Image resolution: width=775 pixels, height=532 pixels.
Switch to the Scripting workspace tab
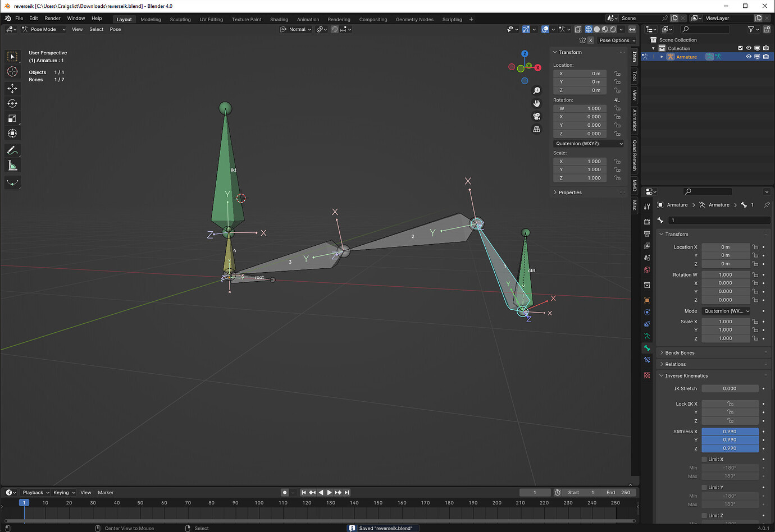[452, 19]
